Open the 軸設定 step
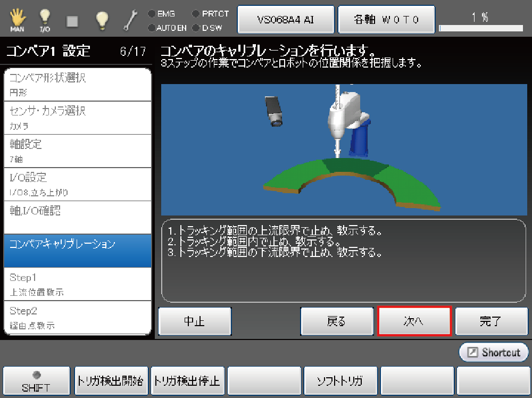The width and height of the screenshot is (532, 398). (x=78, y=151)
